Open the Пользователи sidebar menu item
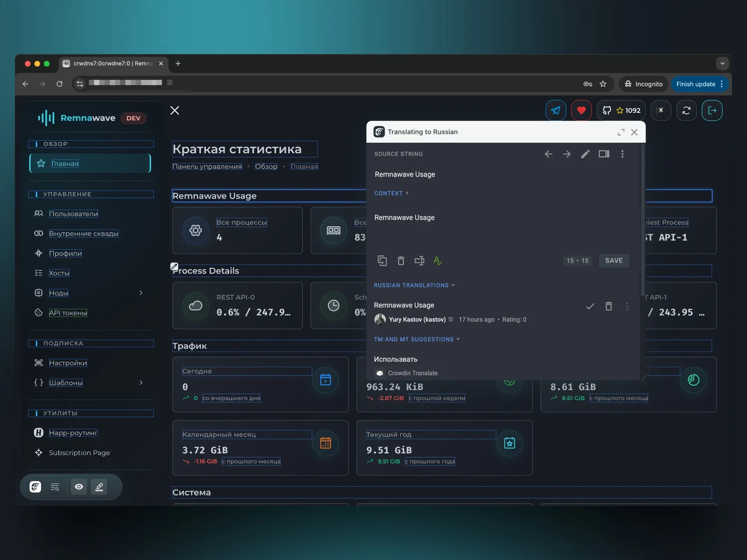747x560 pixels. tap(73, 214)
